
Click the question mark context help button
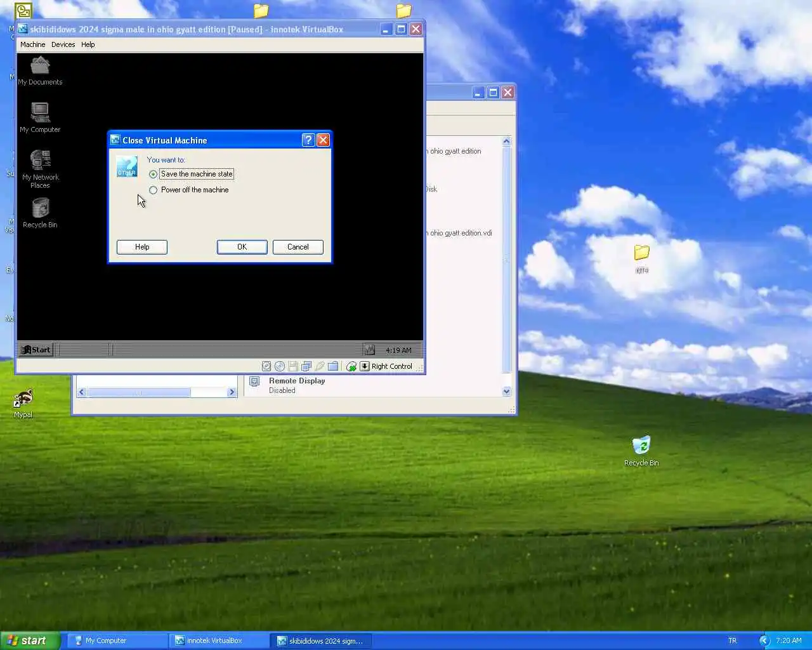[x=308, y=140]
